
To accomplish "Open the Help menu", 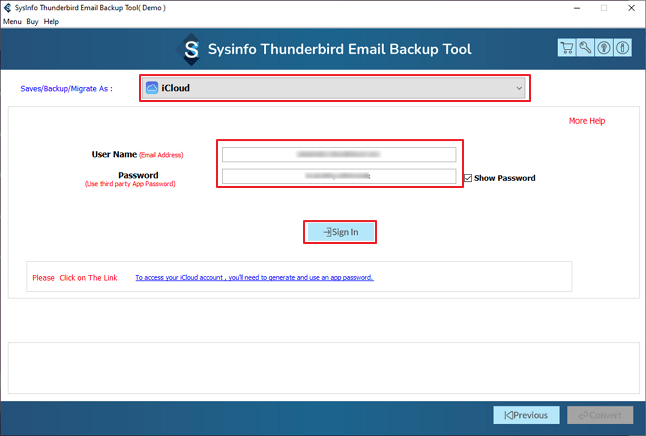I will pos(51,21).
